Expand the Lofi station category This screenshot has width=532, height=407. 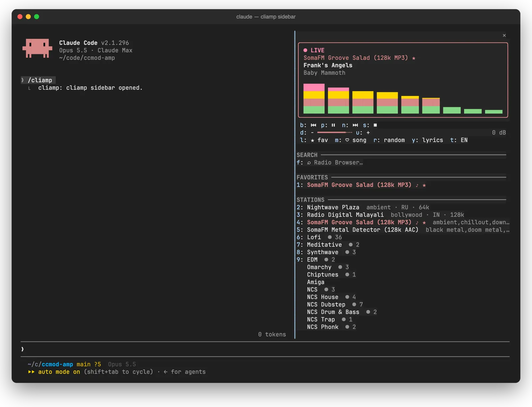(319, 237)
